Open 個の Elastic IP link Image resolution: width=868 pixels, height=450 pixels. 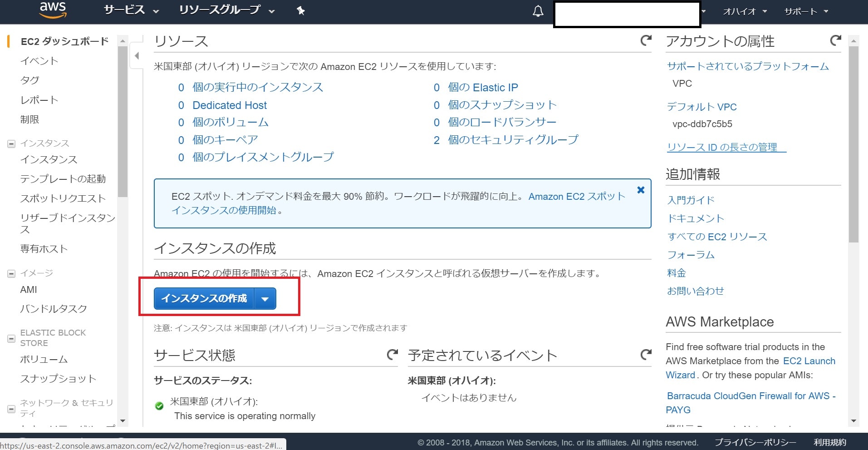[483, 88]
